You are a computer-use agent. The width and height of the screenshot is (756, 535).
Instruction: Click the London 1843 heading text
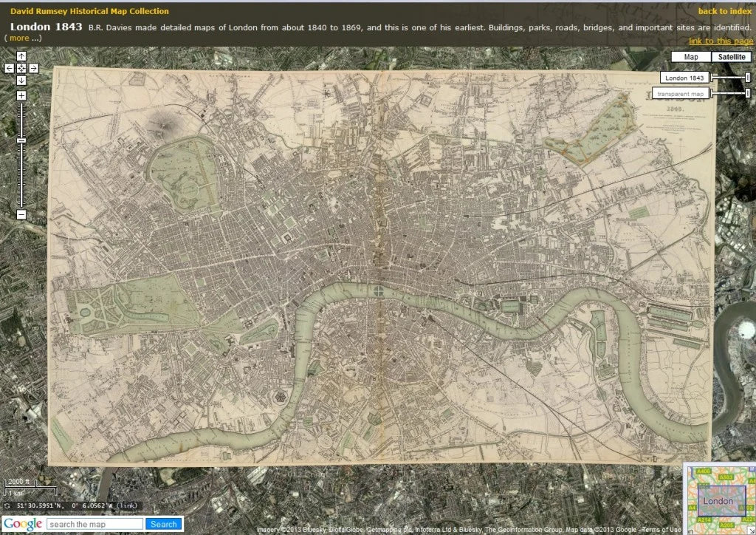(x=47, y=27)
